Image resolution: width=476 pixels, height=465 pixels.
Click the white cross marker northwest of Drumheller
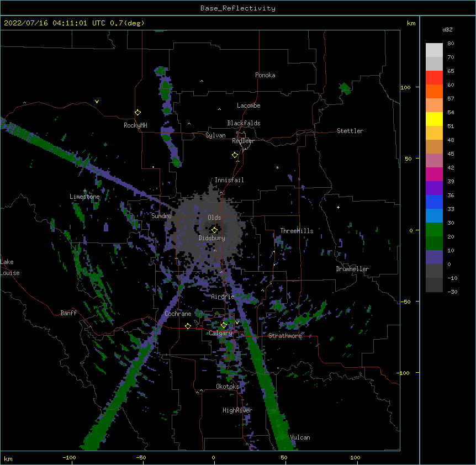[338, 207]
